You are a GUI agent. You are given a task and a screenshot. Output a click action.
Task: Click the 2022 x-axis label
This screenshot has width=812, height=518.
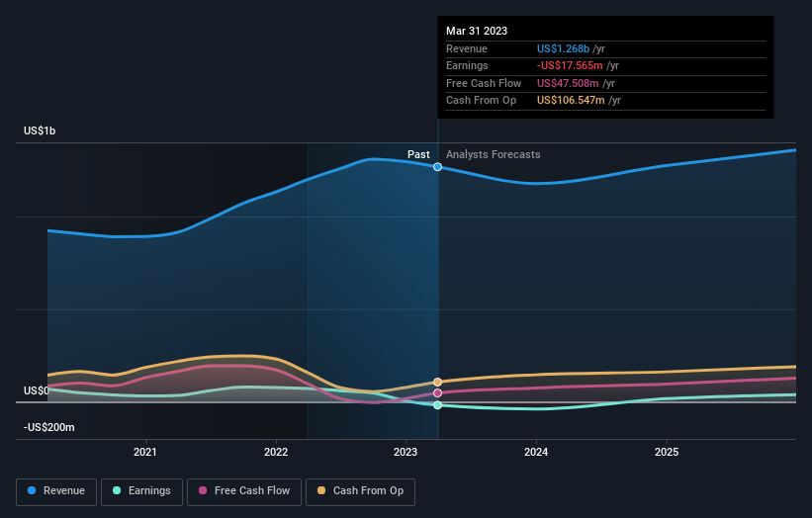[x=276, y=452]
